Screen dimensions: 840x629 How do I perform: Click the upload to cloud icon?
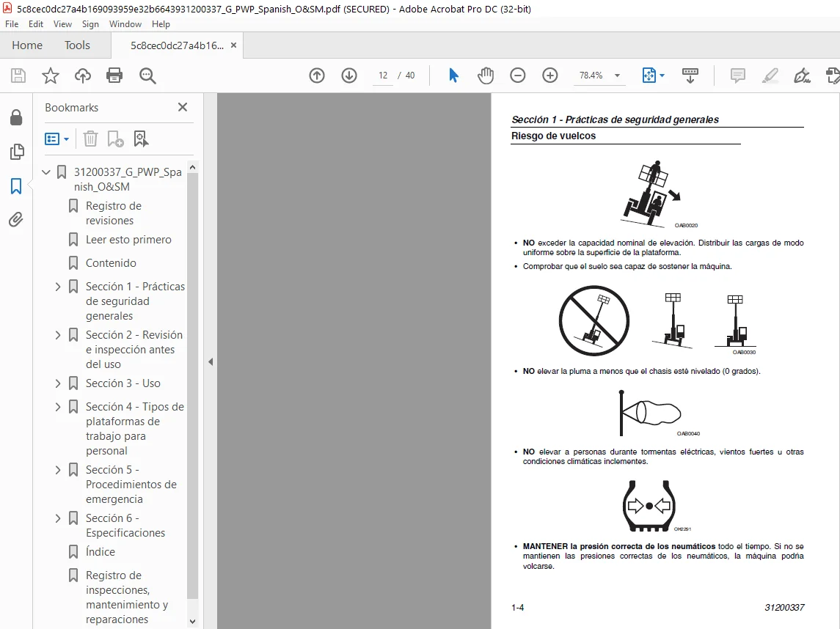82,76
